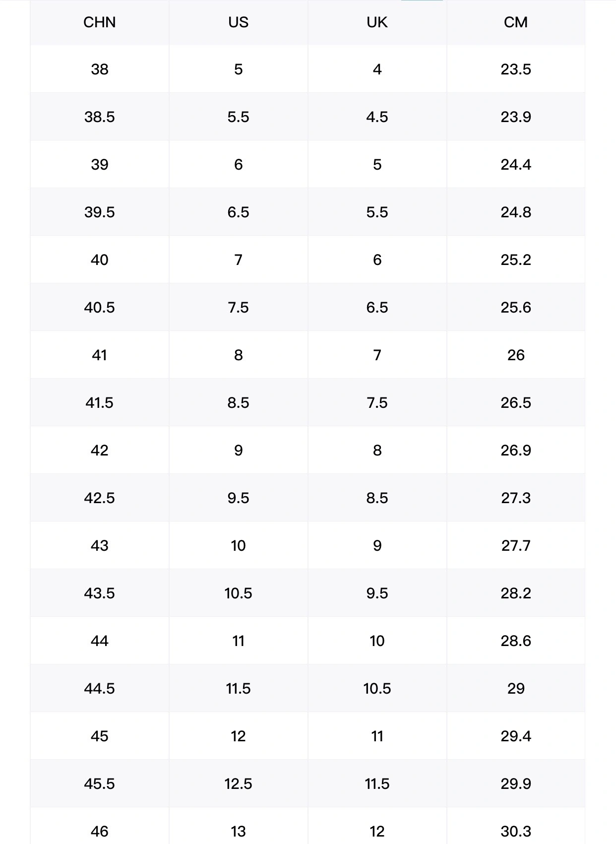The height and width of the screenshot is (844, 616).
Task: Click the CM column header
Action: click(x=516, y=22)
